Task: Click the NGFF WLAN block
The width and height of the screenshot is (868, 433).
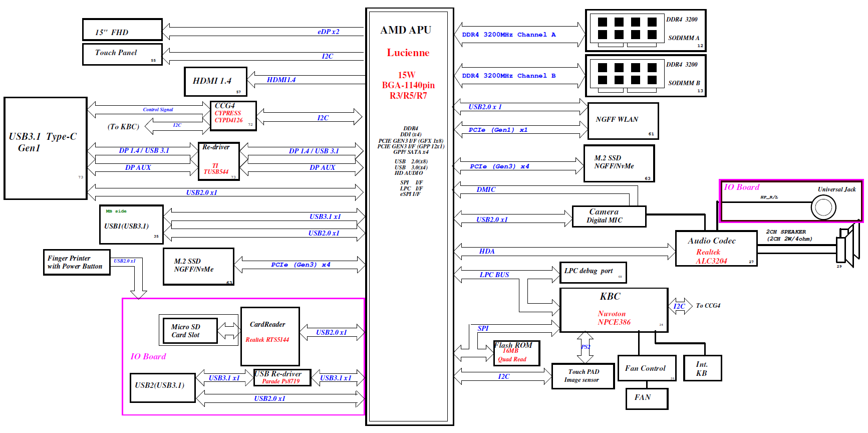Action: [x=623, y=121]
